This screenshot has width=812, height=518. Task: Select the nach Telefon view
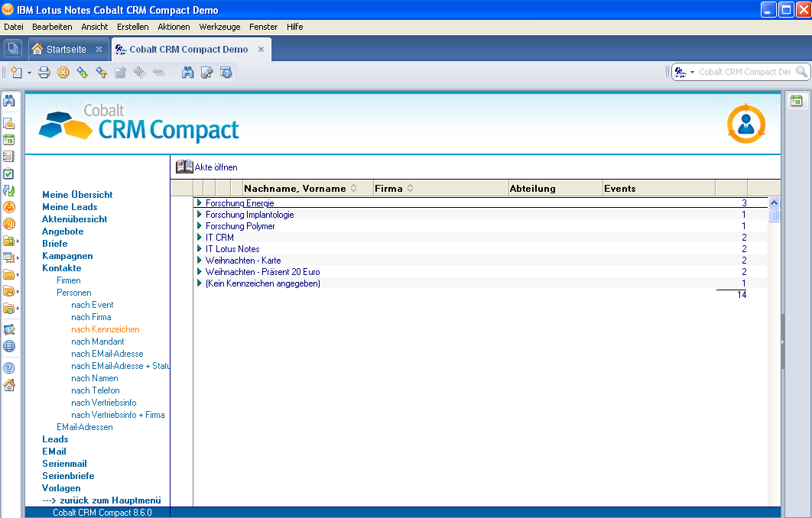coord(96,390)
